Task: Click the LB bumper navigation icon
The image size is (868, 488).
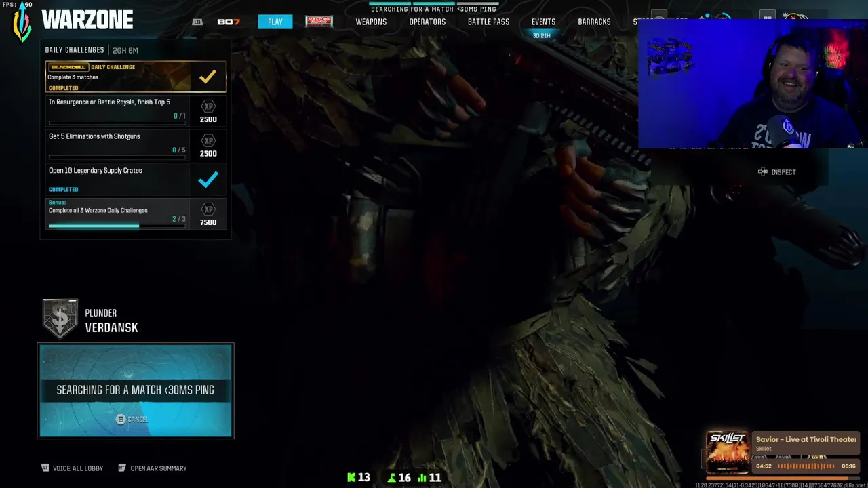Action: coord(197,22)
